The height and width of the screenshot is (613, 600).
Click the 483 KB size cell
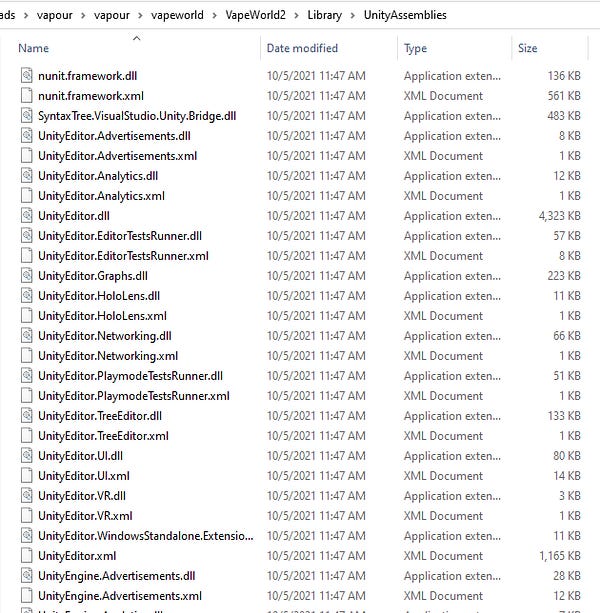(x=564, y=115)
